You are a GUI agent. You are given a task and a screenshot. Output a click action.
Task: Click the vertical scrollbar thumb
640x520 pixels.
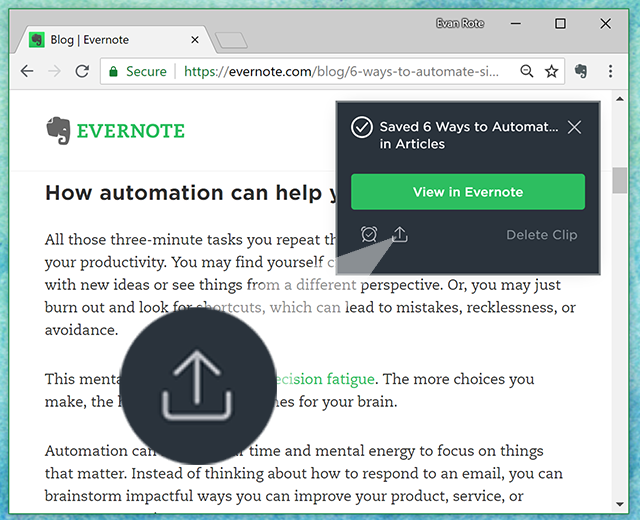point(619,180)
